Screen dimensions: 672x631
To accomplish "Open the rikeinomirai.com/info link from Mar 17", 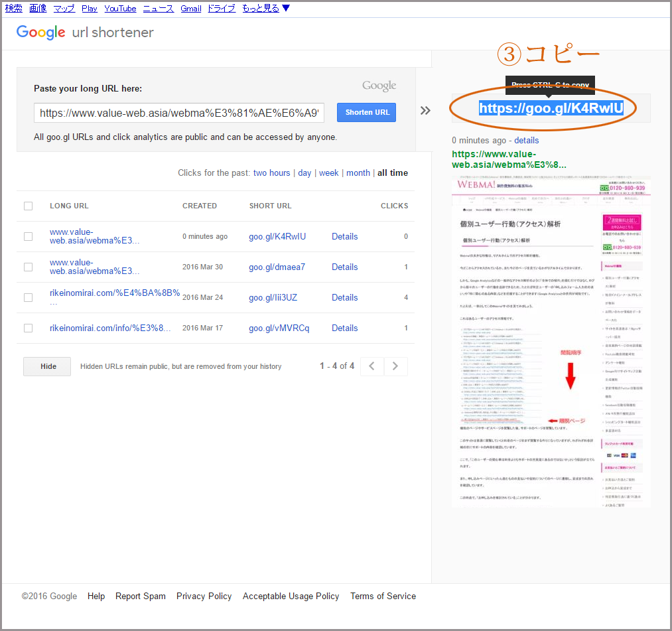I will coord(110,328).
